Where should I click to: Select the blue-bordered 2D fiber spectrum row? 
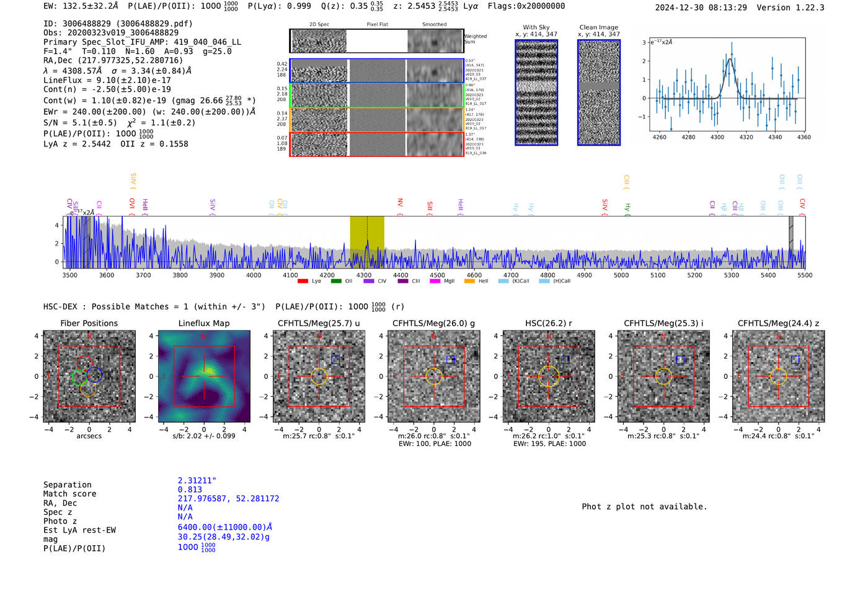(376, 71)
